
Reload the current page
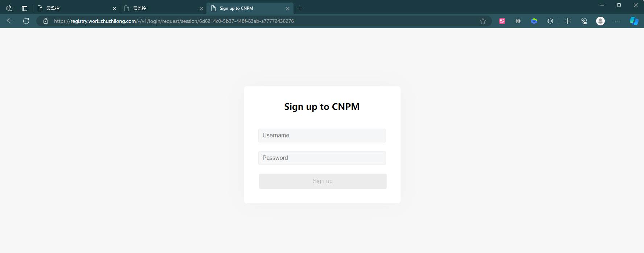pos(26,21)
